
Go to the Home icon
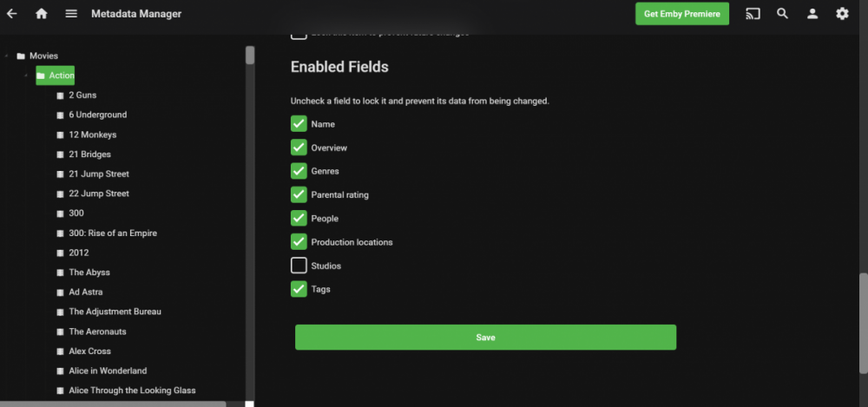[42, 14]
